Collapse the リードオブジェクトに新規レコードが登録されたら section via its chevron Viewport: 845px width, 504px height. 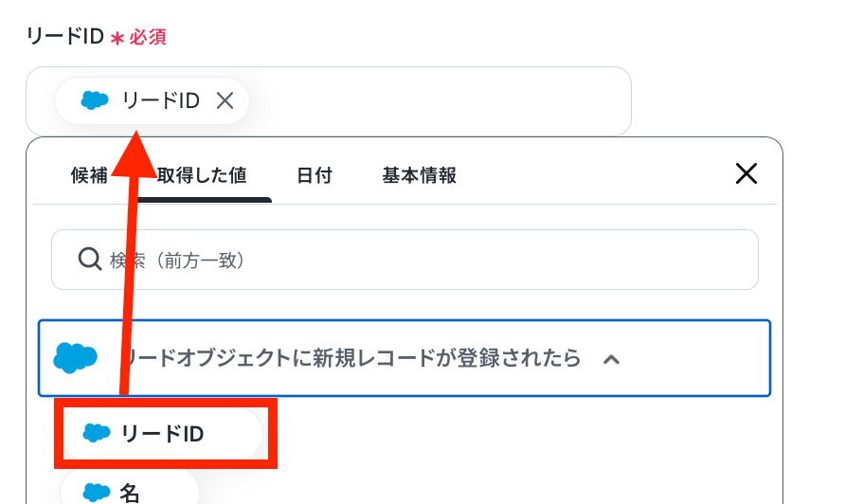[611, 359]
